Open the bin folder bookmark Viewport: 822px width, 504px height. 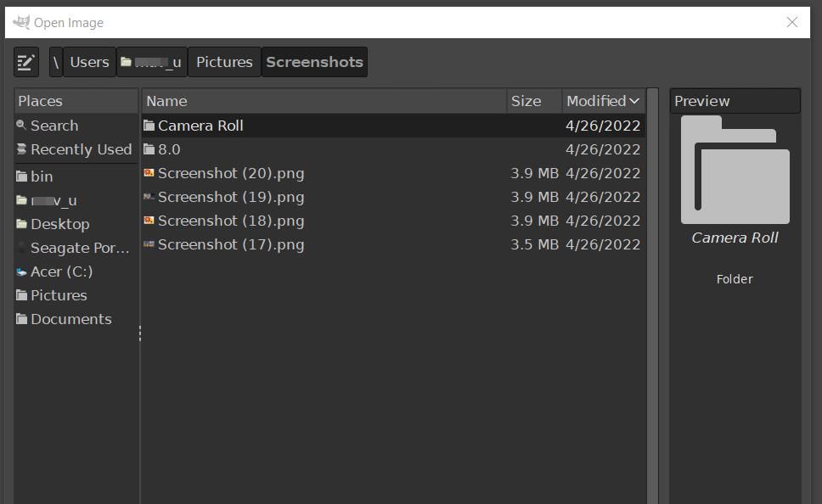coord(76,176)
